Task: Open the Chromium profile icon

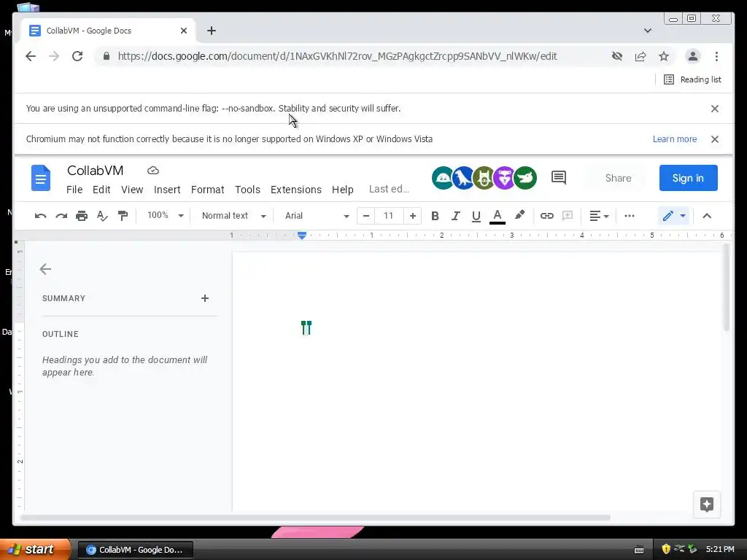Action: [693, 56]
